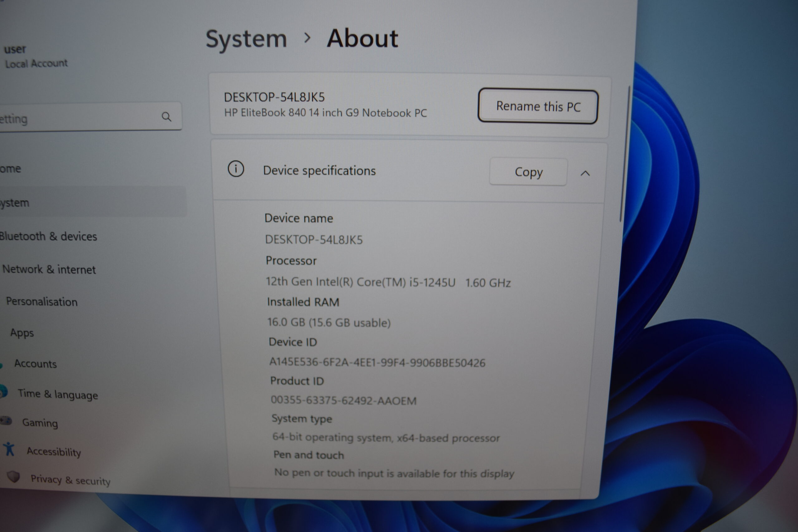Click the Device specifications info icon

236,169
